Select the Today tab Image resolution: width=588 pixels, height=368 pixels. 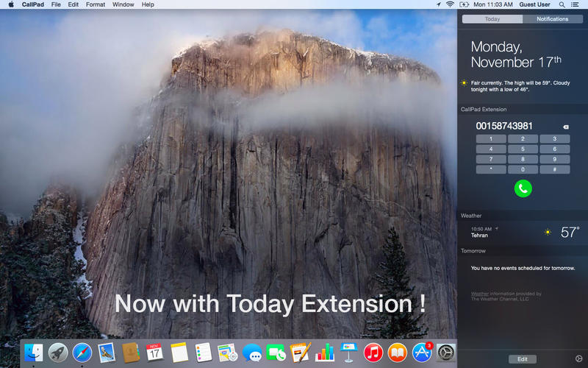(x=492, y=19)
